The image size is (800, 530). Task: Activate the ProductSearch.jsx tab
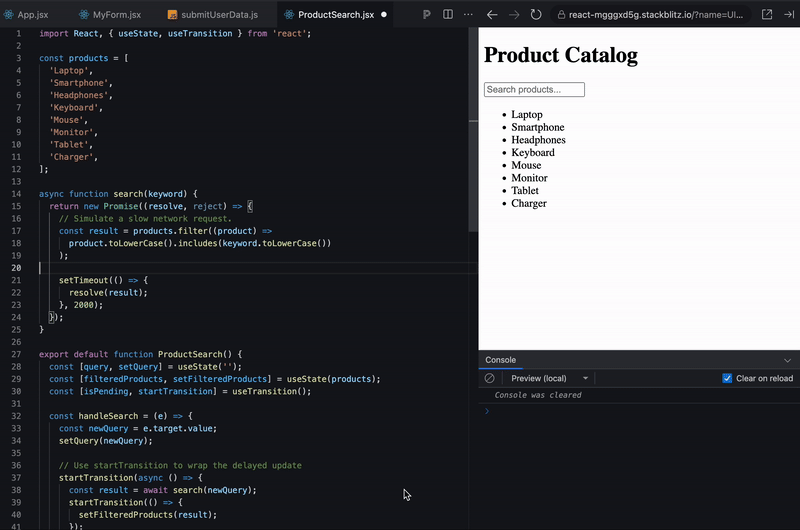336,15
